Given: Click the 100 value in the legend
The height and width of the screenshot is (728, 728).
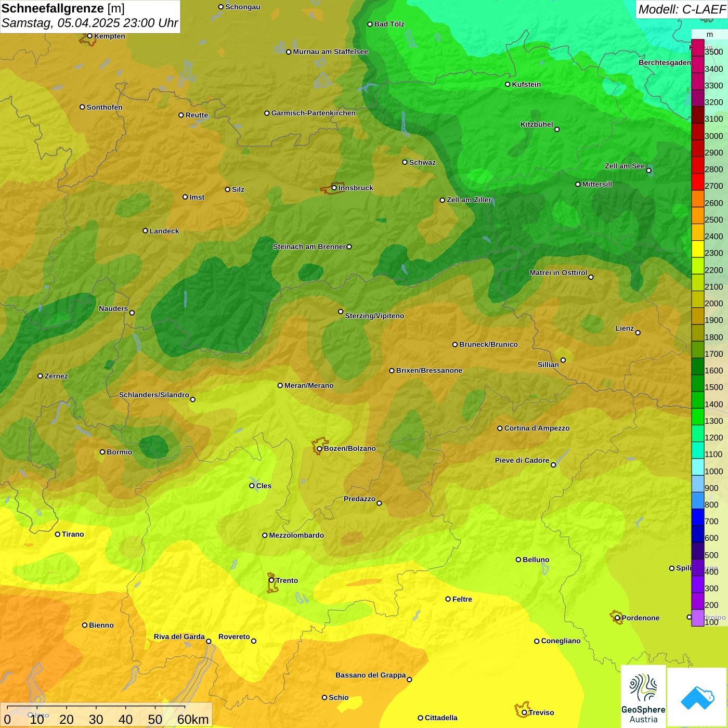Looking at the screenshot, I should (x=712, y=622).
